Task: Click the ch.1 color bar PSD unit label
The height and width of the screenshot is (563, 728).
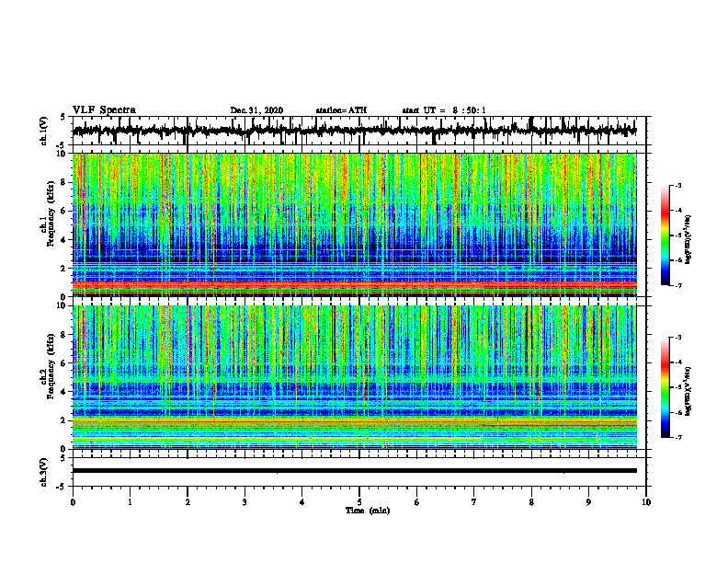Action: click(688, 239)
